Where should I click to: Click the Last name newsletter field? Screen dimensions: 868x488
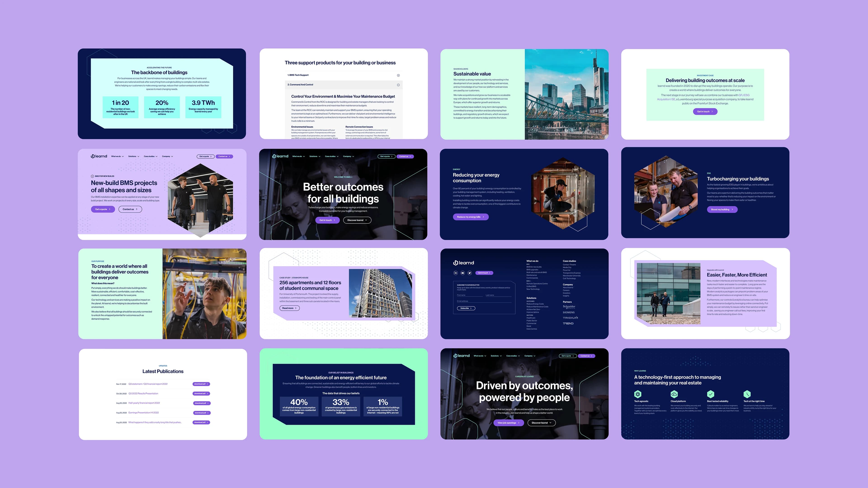498,295
